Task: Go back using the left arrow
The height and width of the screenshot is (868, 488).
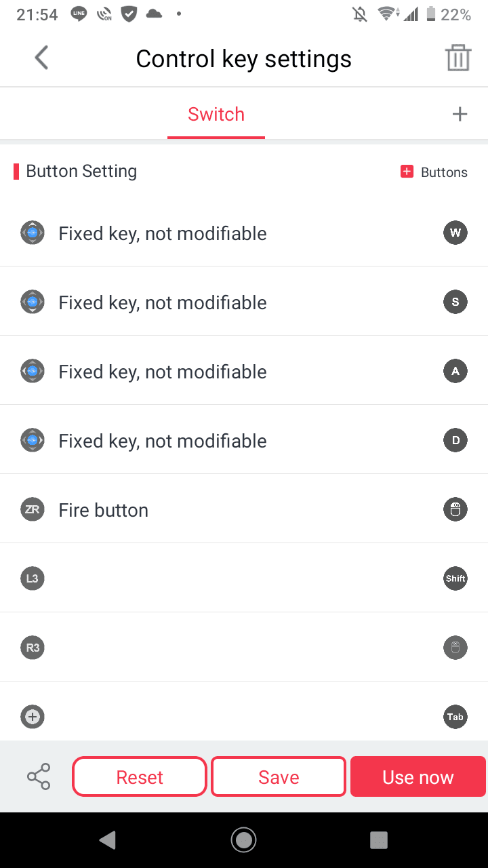Action: click(x=42, y=58)
